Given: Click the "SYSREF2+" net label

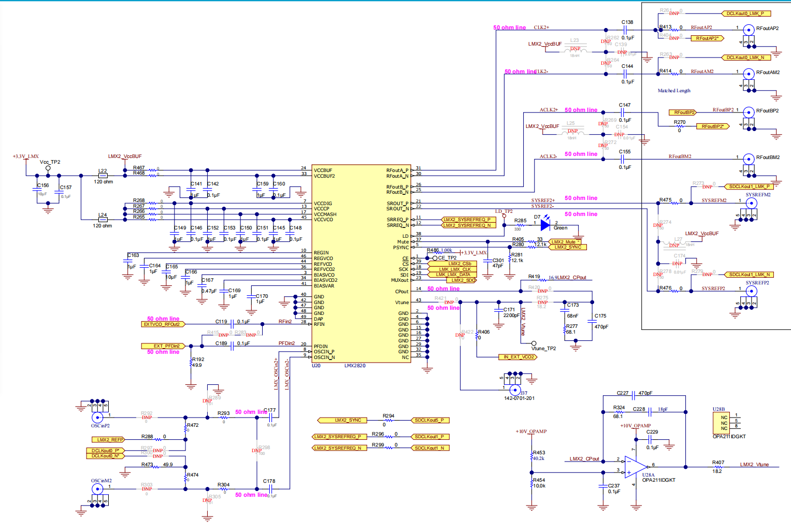Looking at the screenshot, I should tap(543, 200).
